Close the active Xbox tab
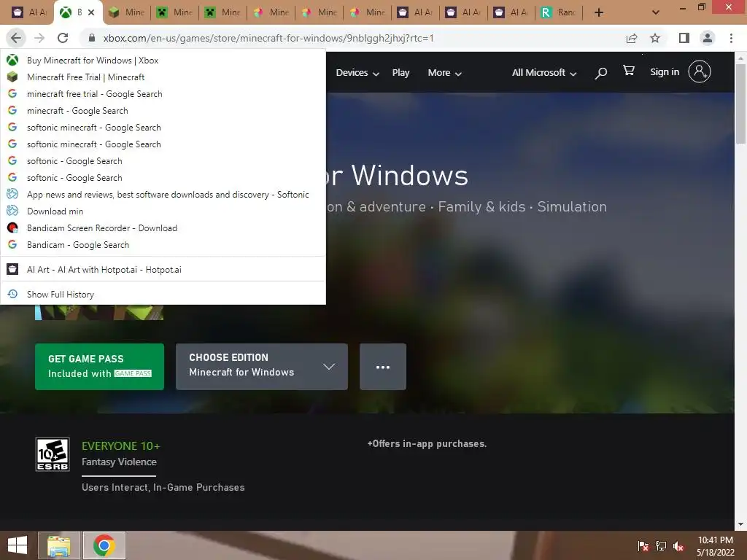The width and height of the screenshot is (747, 560). point(91,12)
